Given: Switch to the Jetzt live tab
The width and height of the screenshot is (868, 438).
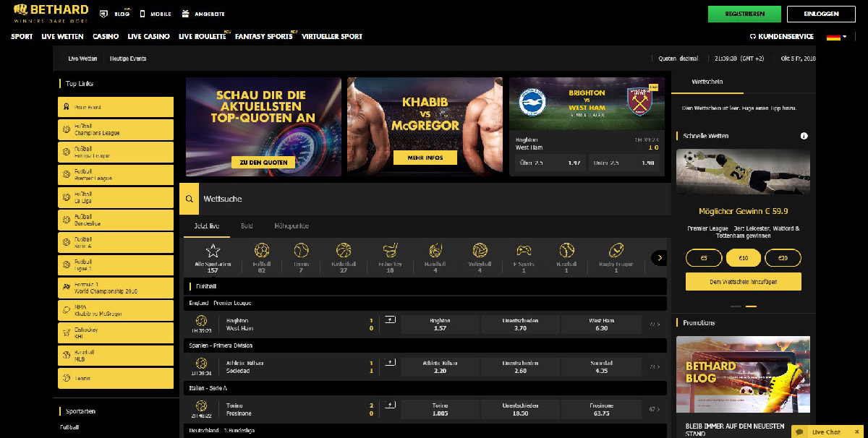Looking at the screenshot, I should tap(206, 226).
